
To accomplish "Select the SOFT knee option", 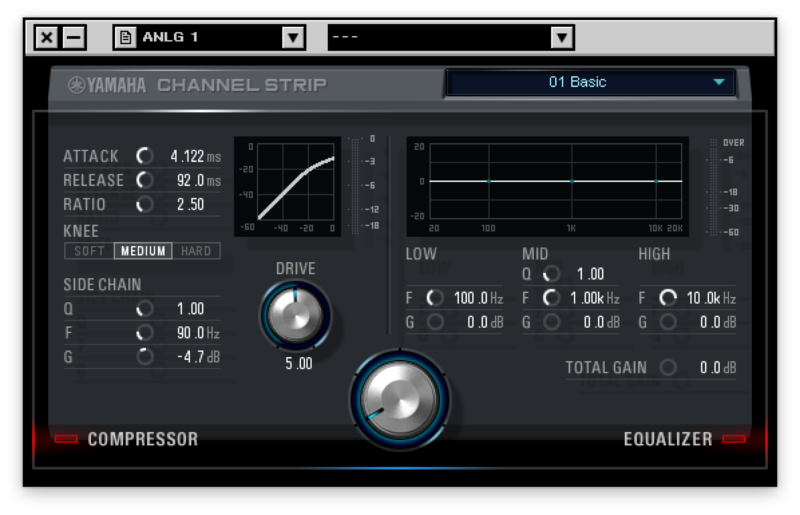I will click(x=89, y=251).
